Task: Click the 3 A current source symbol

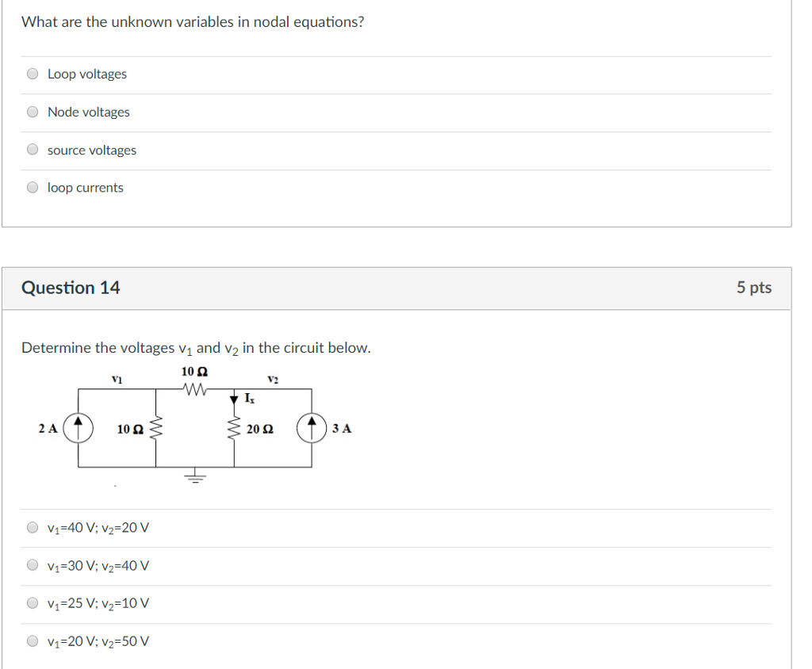Action: point(311,428)
